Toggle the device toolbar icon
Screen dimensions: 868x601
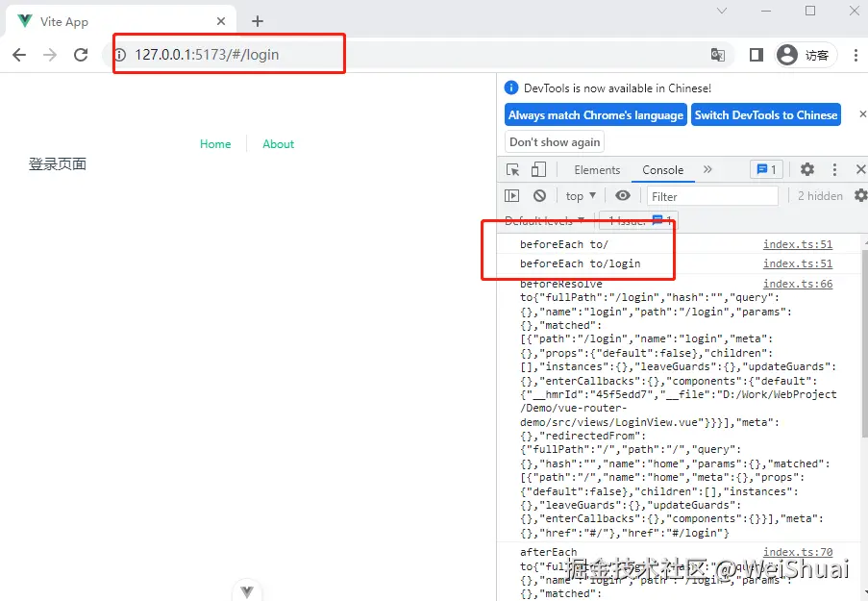538,169
